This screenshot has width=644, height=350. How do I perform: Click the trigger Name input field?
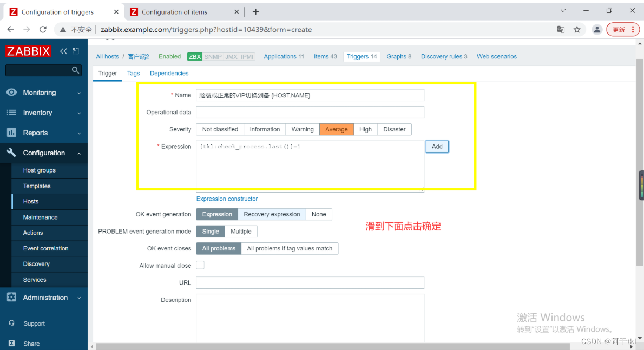click(310, 95)
